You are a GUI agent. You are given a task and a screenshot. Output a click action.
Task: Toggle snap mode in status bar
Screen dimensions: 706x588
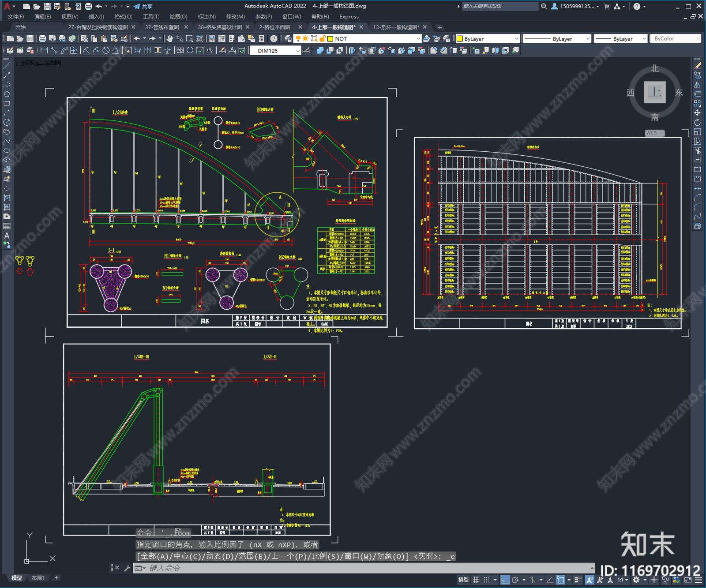pos(487,580)
